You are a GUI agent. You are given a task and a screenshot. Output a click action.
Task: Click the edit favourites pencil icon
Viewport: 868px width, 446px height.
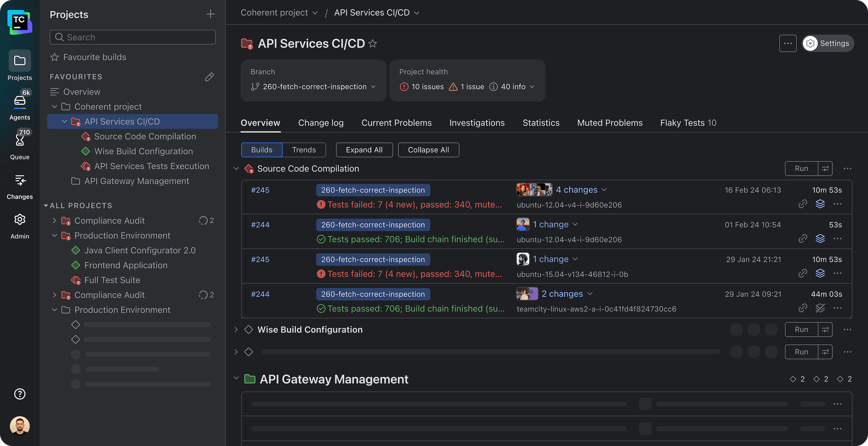[x=209, y=77]
